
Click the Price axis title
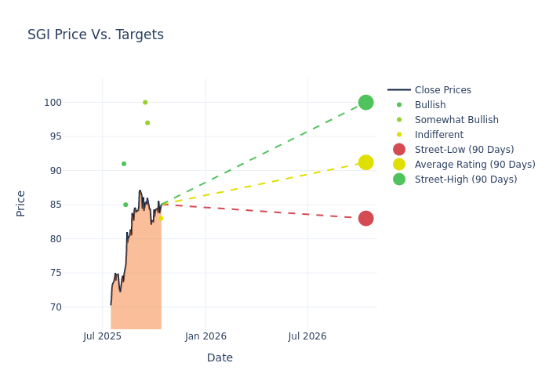tap(21, 203)
